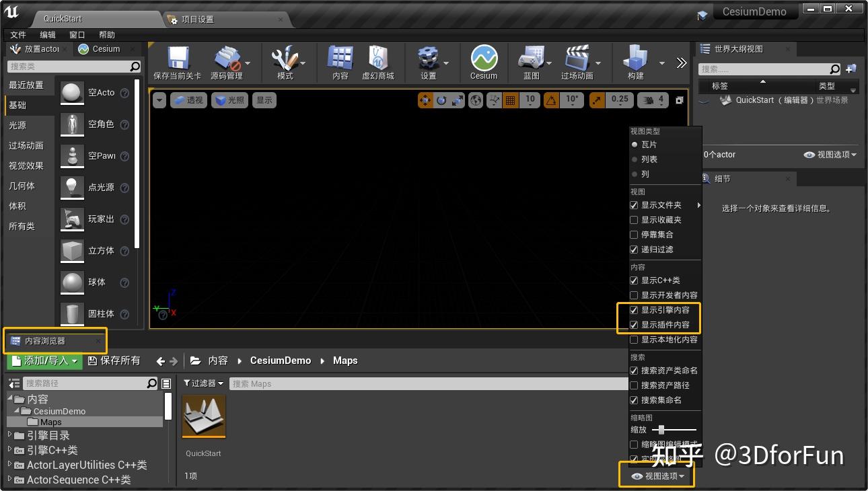
Task: Select the Geometry (几何体) category
Action: 22,186
